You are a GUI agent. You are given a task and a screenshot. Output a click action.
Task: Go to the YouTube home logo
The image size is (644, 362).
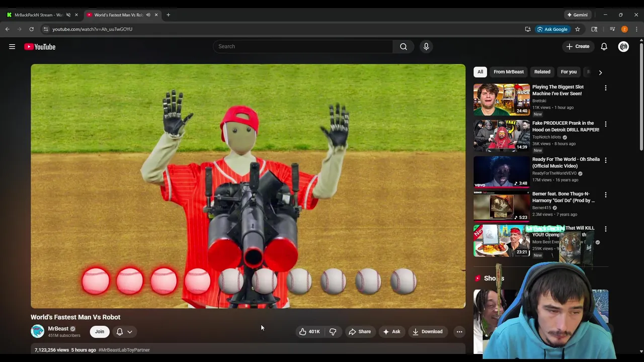pos(40,47)
